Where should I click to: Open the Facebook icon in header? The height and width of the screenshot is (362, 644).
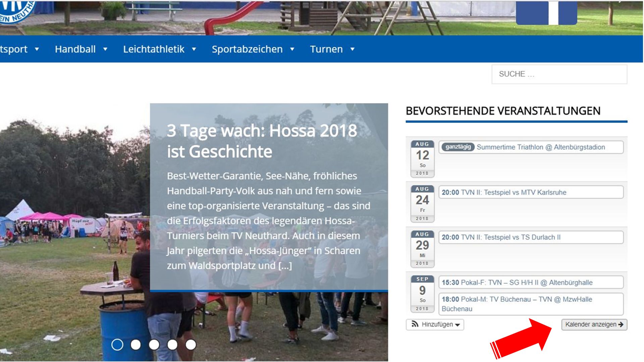point(546,12)
